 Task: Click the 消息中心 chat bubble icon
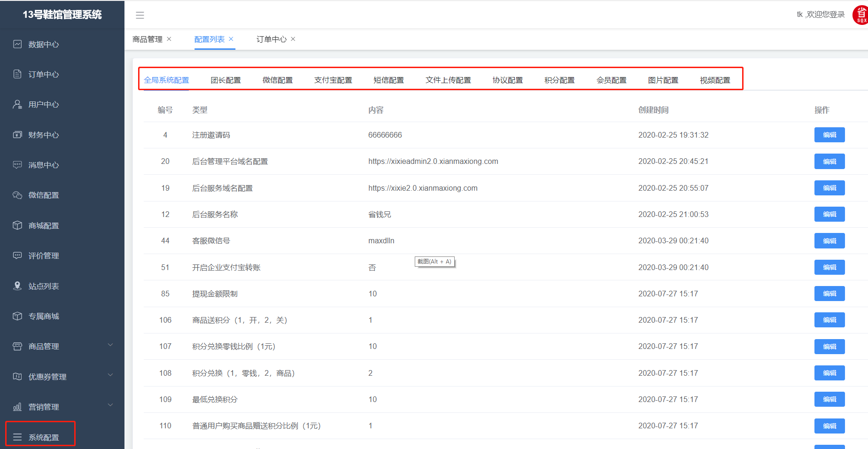tap(17, 165)
